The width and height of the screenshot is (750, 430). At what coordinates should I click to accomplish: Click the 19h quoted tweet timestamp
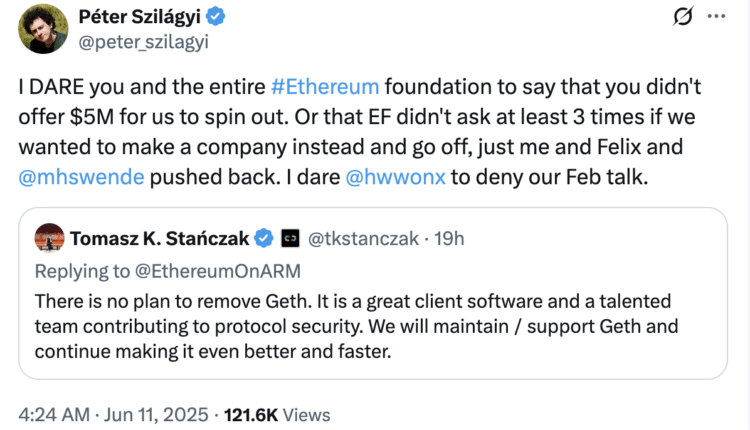point(447,239)
